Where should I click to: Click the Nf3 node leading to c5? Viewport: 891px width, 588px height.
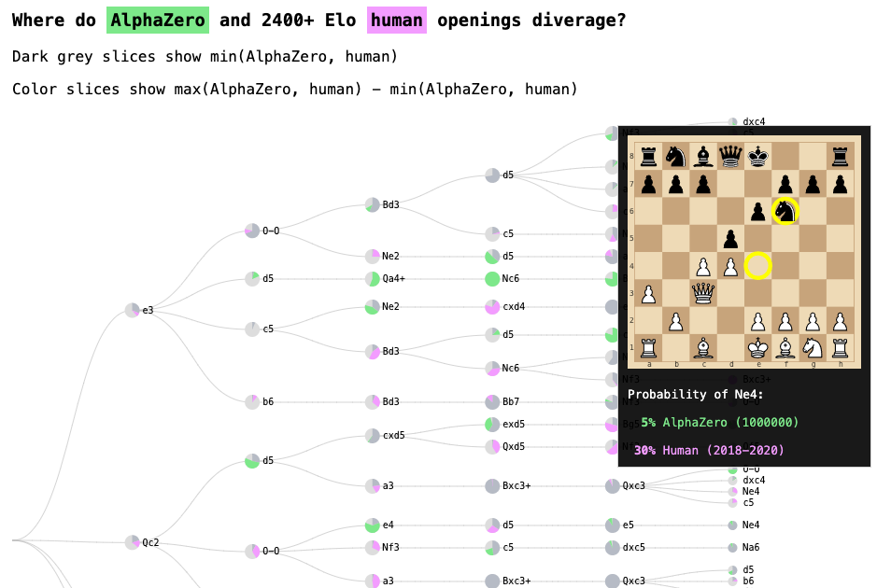(x=373, y=548)
